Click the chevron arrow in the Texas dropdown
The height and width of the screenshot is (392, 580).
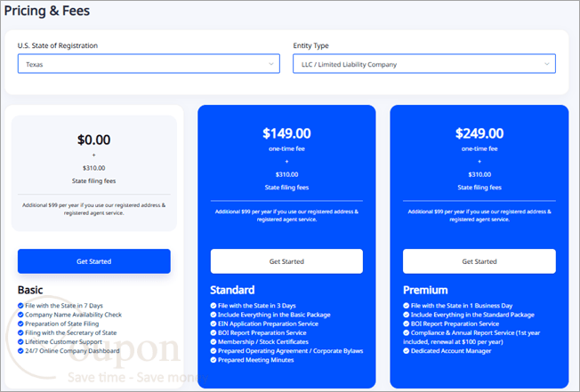(271, 64)
